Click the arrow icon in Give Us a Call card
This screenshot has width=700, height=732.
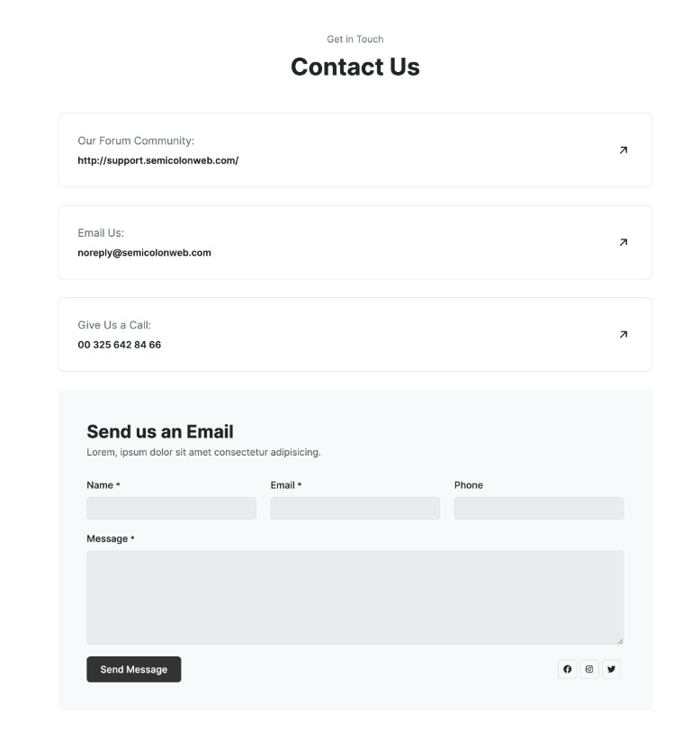coord(624,334)
